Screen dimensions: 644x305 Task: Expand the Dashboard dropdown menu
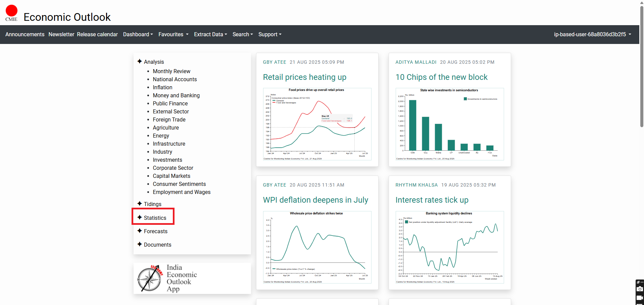click(138, 35)
